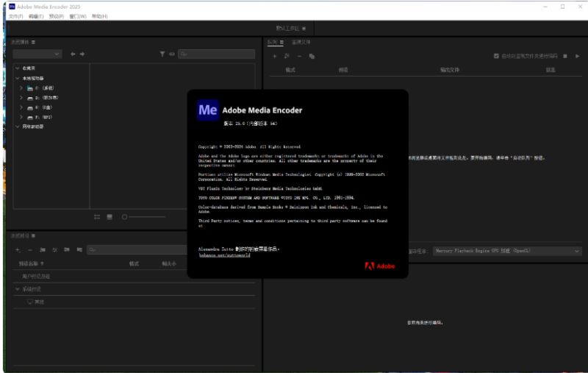The width and height of the screenshot is (588, 373).
Task: Click the export presets icon
Action: [x=79, y=249]
